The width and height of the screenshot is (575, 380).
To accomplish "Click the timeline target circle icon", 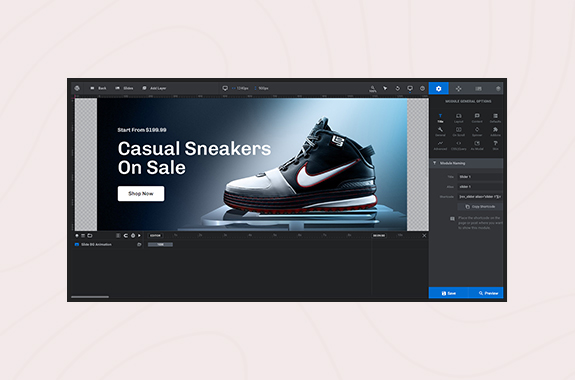I will [x=133, y=235].
